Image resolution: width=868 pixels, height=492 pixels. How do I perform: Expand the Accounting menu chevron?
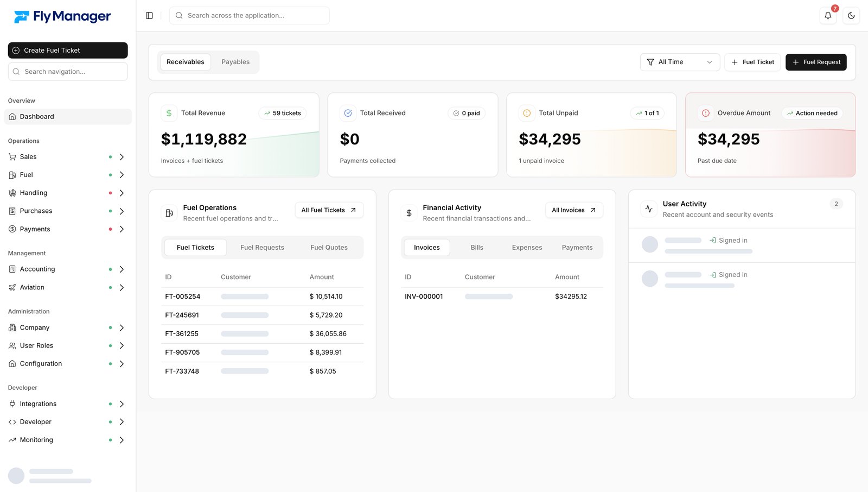click(x=122, y=269)
